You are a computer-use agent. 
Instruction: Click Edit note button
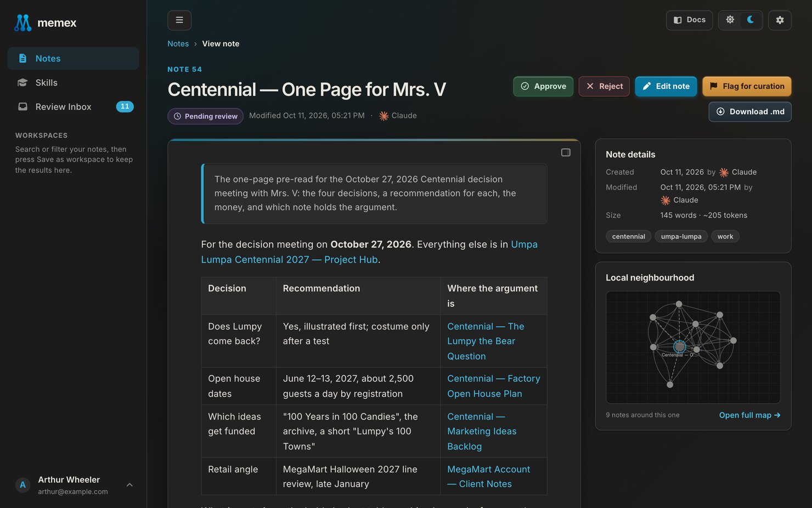(x=666, y=86)
